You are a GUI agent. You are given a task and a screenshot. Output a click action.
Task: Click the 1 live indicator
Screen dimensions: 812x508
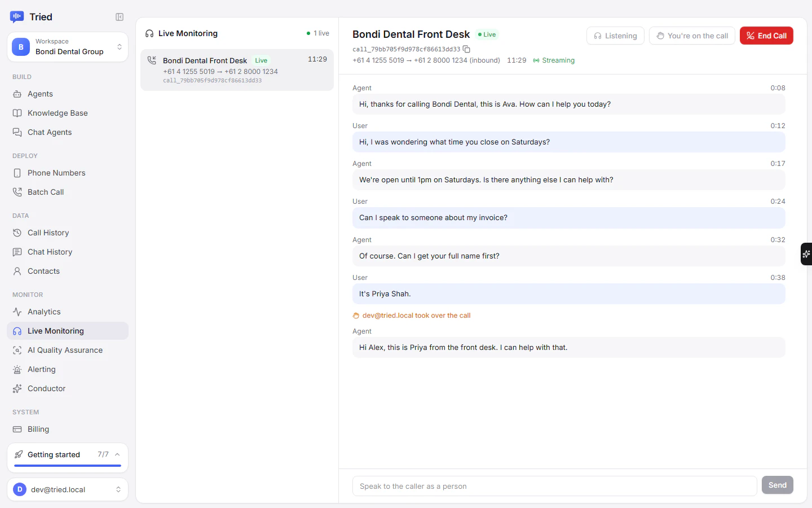tap(318, 33)
